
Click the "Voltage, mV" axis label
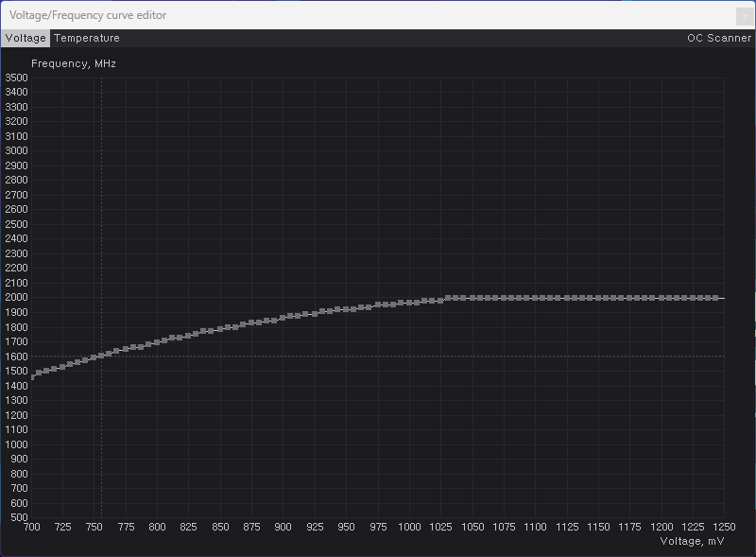coord(692,541)
